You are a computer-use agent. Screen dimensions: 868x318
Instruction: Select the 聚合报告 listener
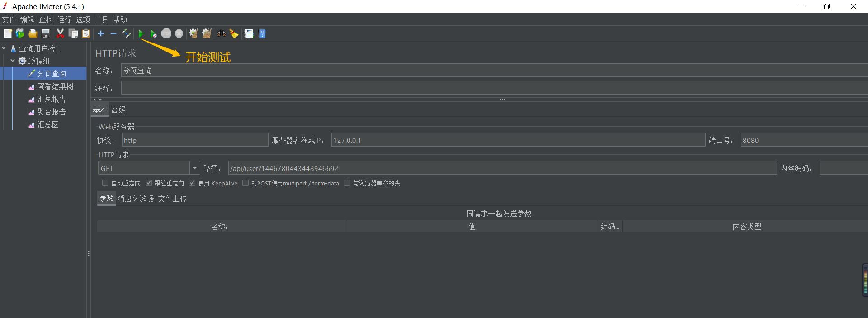pyautogui.click(x=52, y=111)
